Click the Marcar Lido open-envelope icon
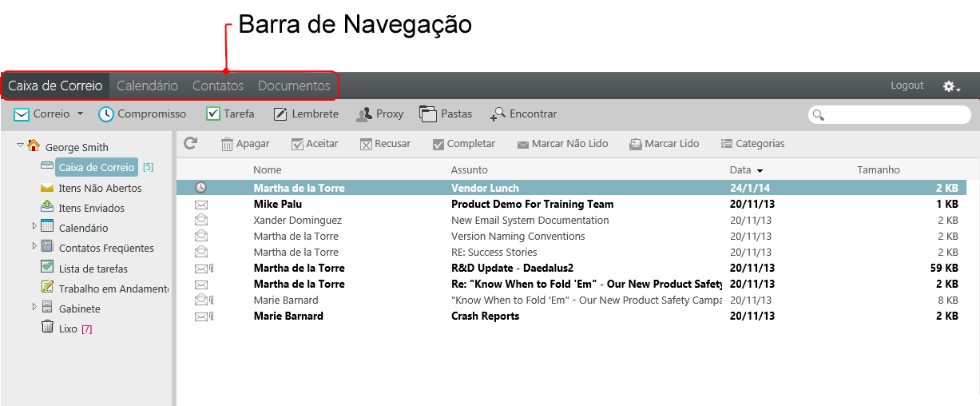Image resolution: width=980 pixels, height=406 pixels. [636, 145]
